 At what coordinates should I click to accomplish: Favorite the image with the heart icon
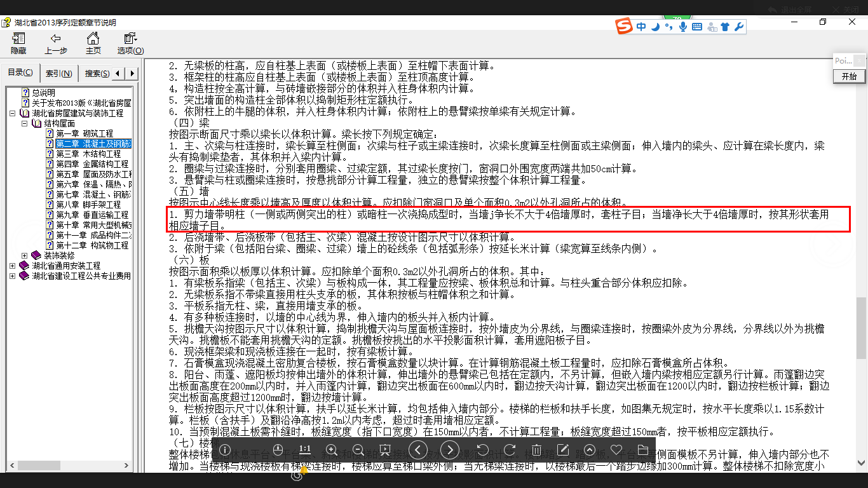tap(616, 450)
